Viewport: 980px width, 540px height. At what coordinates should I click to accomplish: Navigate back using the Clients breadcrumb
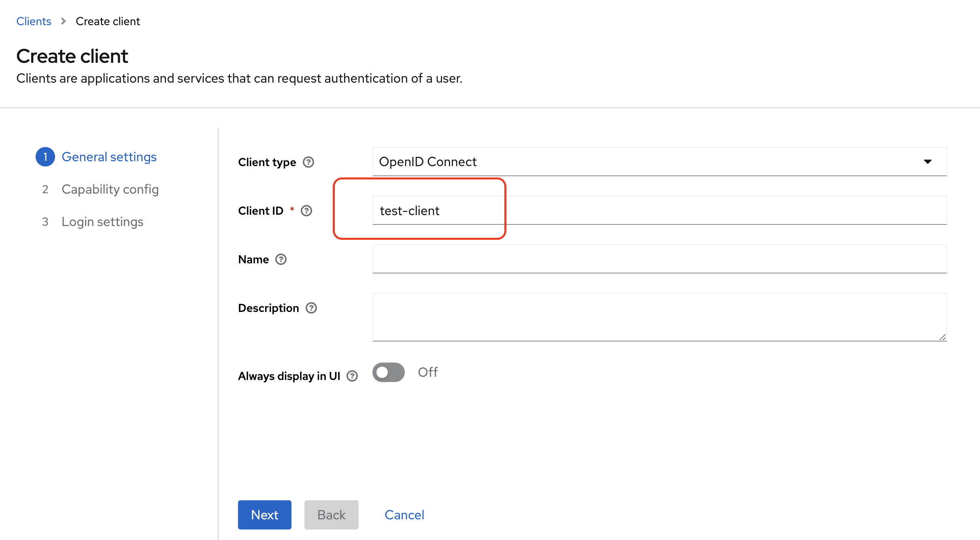(x=34, y=21)
